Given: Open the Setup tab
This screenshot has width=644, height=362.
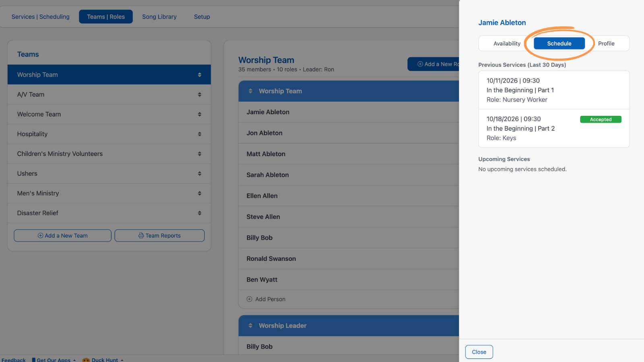Looking at the screenshot, I should pos(202,16).
